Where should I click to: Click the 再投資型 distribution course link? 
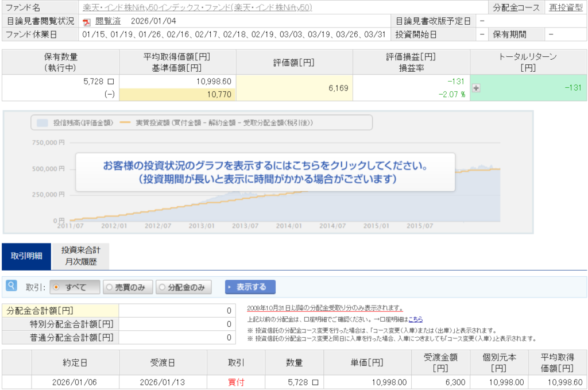click(566, 8)
